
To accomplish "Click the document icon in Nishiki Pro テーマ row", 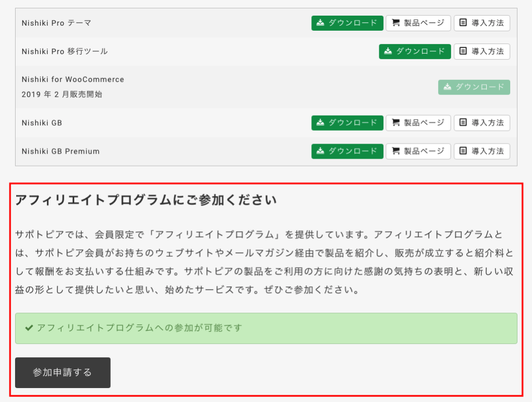I will [x=463, y=23].
